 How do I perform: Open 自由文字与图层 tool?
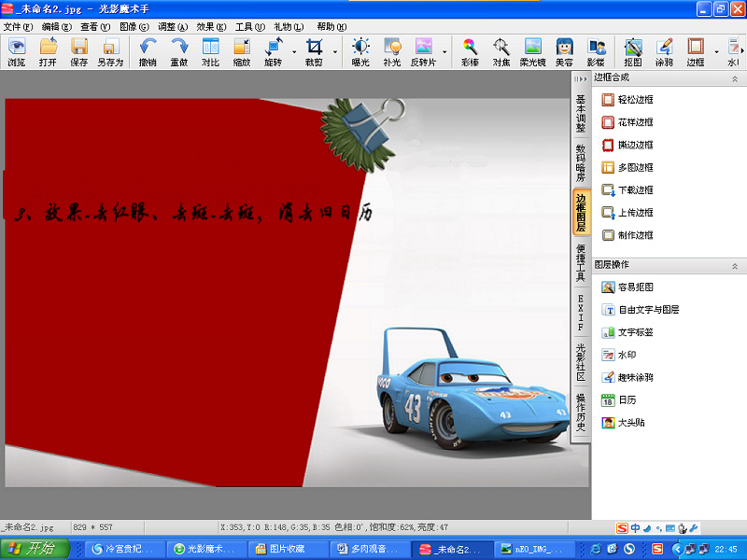[x=641, y=310]
